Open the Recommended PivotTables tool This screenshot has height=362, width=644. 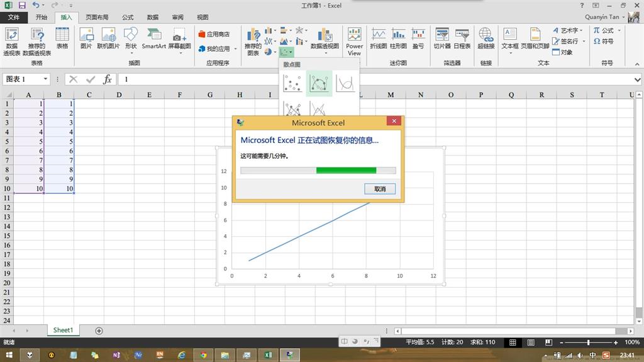pyautogui.click(x=36, y=41)
